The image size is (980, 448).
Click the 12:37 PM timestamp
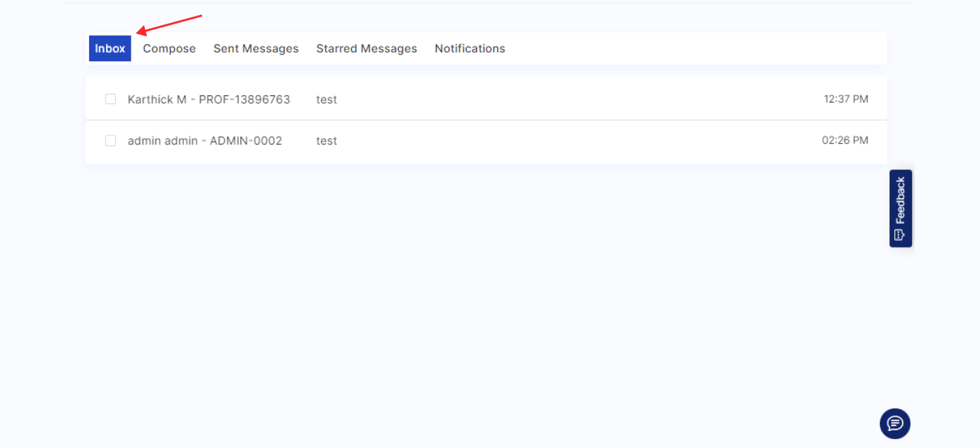(x=846, y=99)
